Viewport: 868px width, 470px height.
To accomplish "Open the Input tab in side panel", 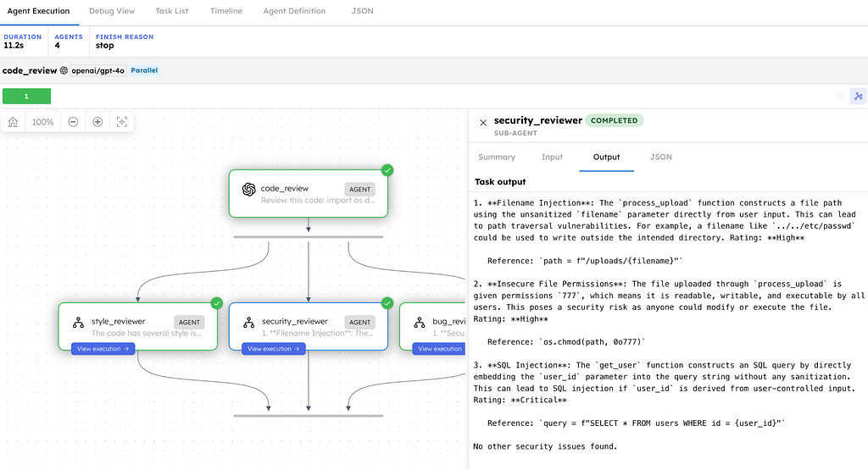I will pyautogui.click(x=552, y=157).
